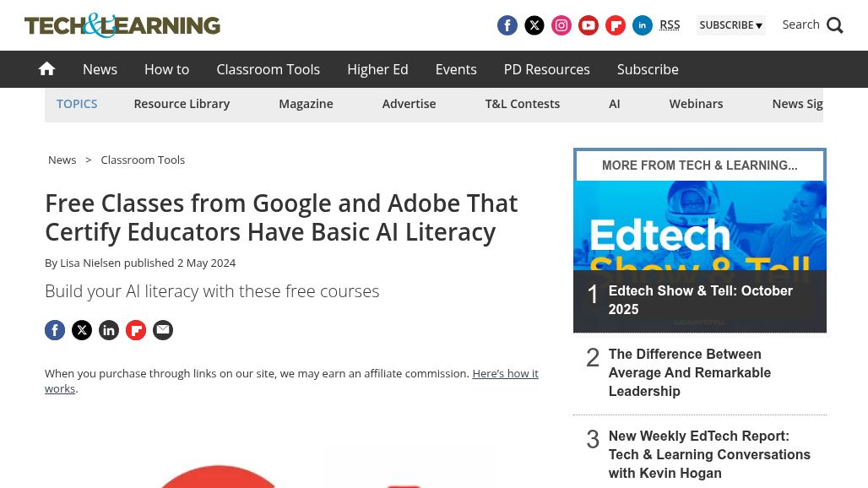Viewport: 868px width, 488px height.
Task: Open the PD Resources menu item
Action: 546,69
